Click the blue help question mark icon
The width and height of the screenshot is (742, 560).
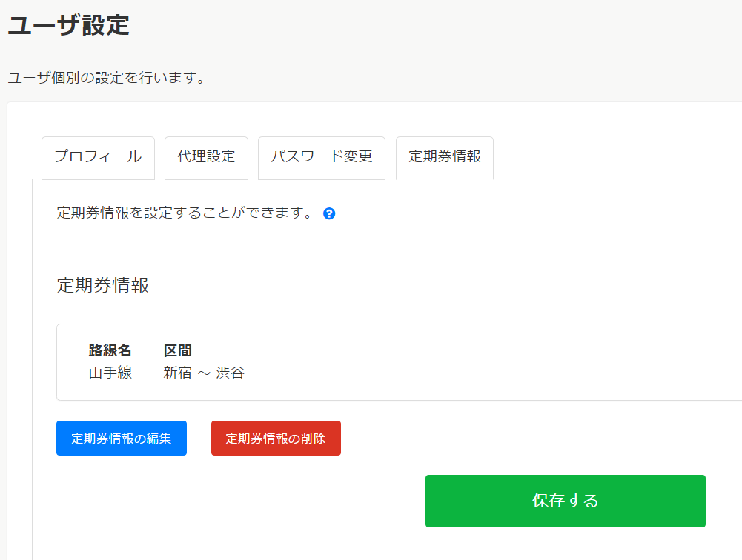[x=330, y=213]
